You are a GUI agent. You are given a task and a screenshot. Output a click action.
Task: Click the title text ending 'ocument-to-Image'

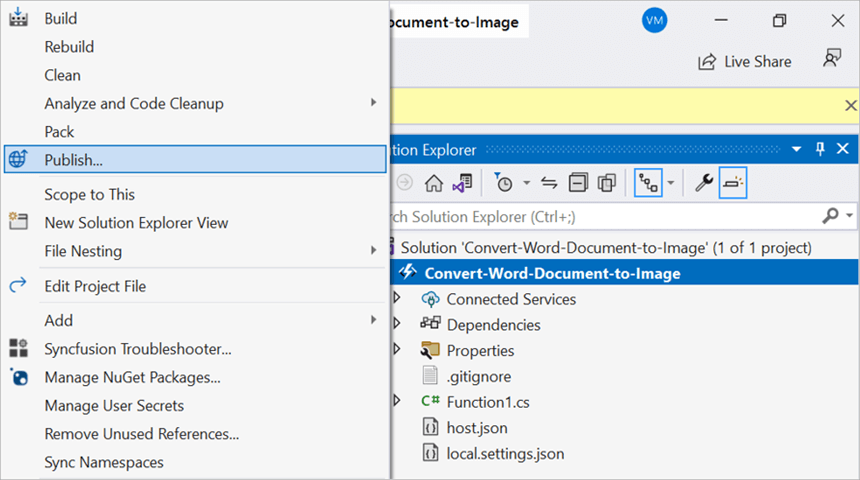(x=455, y=22)
